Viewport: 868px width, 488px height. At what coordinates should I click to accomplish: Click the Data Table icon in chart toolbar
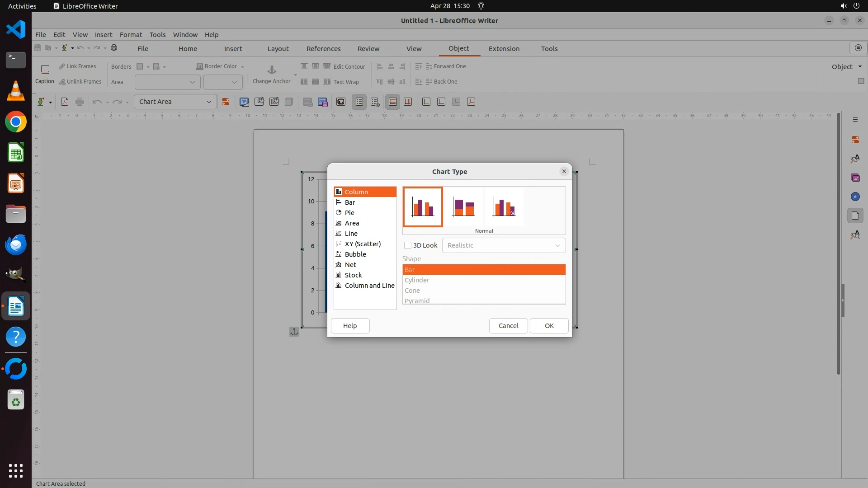pos(307,102)
